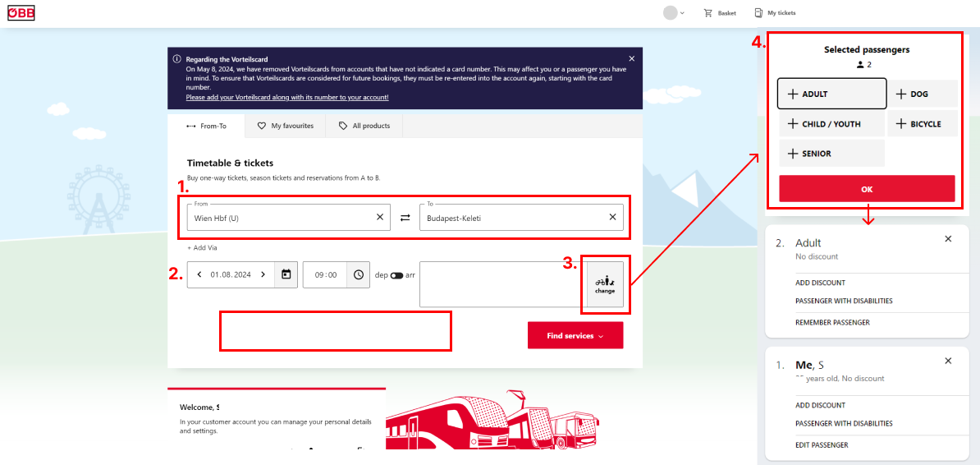Confirm passengers with OK
Screen dimensions: 980x465
867,189
